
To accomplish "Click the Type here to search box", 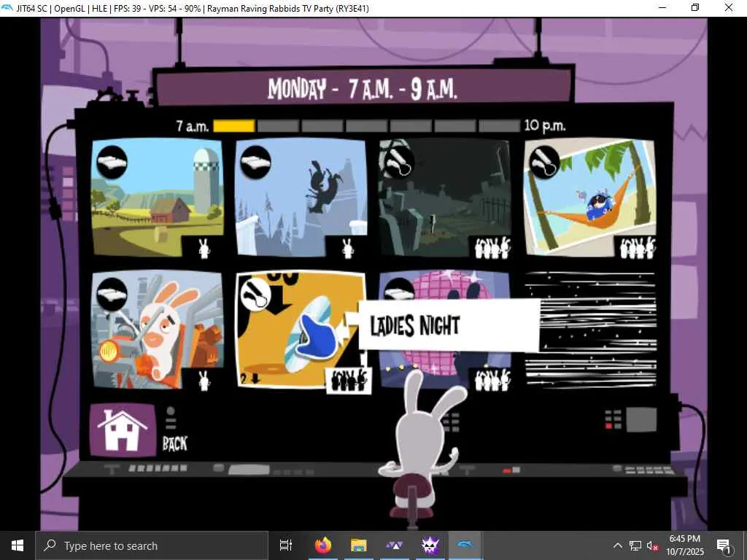I will pos(152,545).
